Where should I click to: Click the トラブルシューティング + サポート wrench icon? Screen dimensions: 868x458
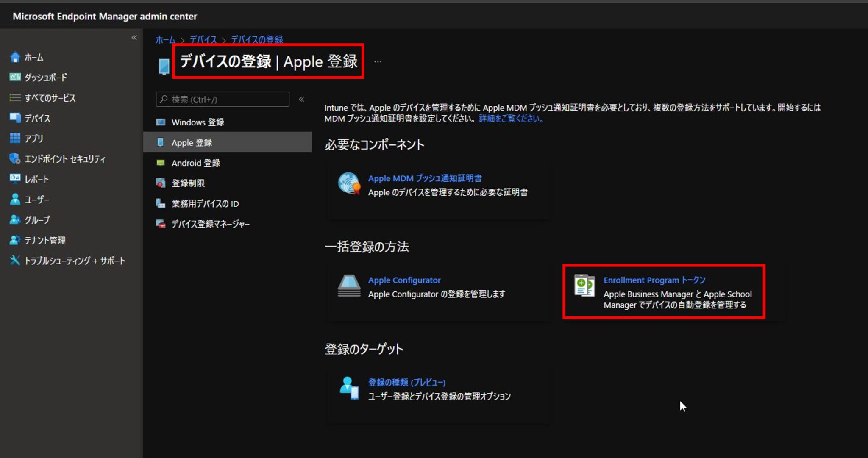(x=15, y=260)
